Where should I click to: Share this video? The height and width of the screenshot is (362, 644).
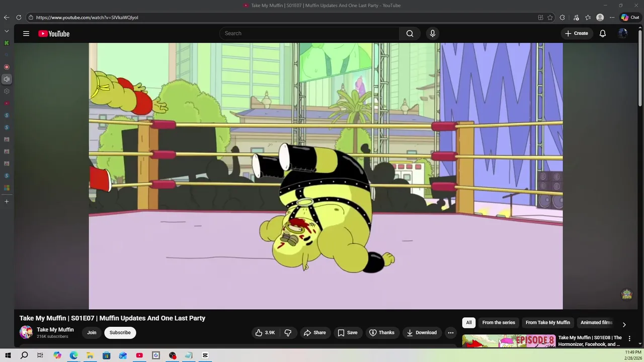314,333
